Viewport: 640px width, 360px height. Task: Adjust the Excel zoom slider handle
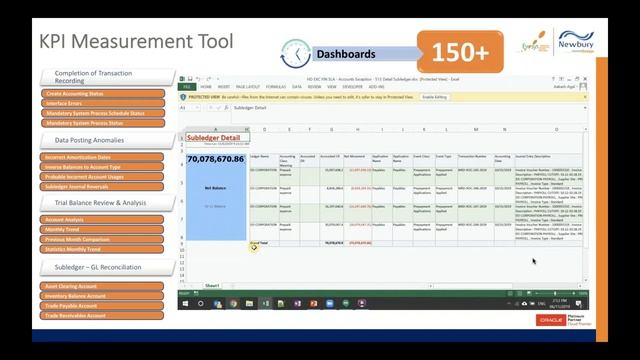coord(555,293)
